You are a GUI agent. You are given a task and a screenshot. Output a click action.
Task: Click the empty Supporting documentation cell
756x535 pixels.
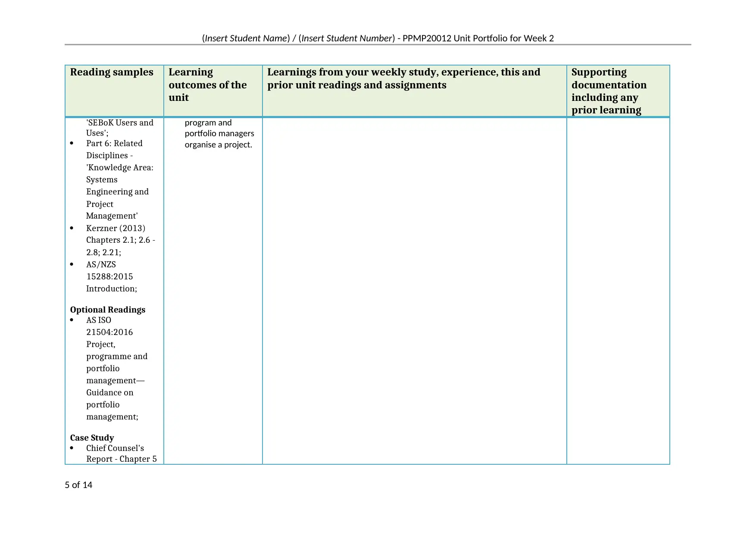click(x=618, y=291)
